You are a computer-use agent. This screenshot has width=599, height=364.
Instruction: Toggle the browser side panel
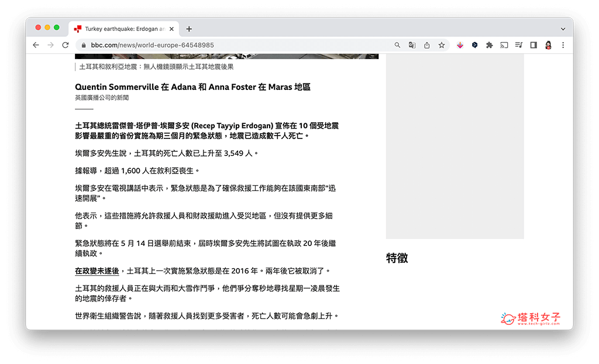tap(533, 45)
